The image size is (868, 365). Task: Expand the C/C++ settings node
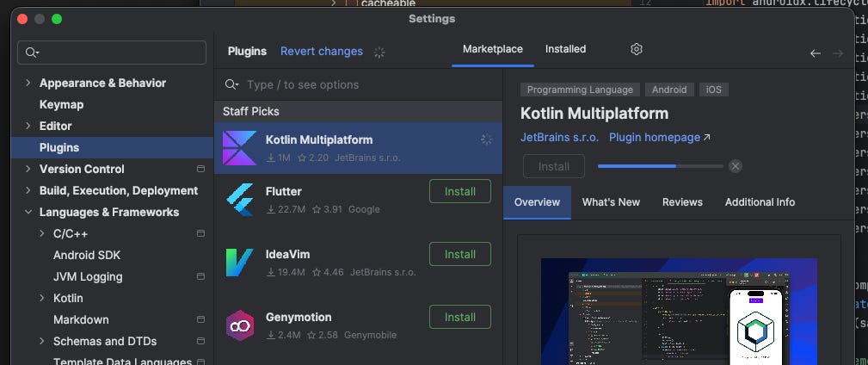click(x=42, y=234)
